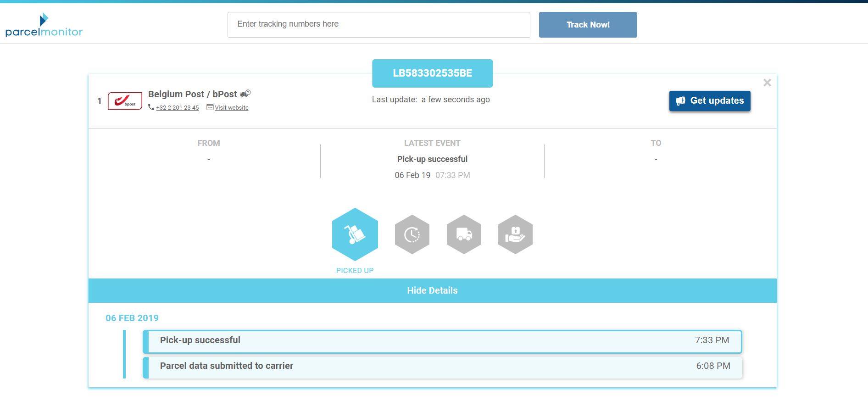Click tracking number LB583302535BE badge
Screen dimensions: 868x412
[x=432, y=73]
